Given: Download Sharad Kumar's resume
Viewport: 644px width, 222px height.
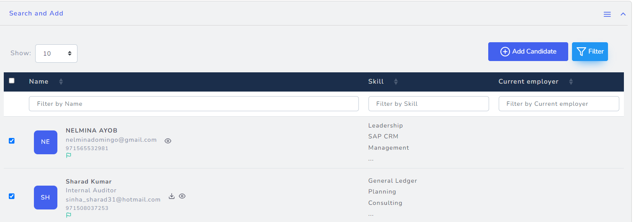Looking at the screenshot, I should pyautogui.click(x=171, y=196).
